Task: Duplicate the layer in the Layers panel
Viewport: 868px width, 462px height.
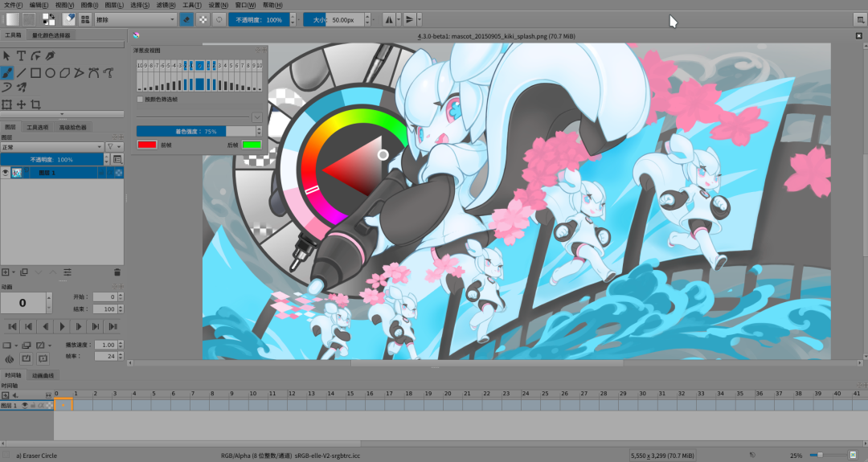Action: (x=24, y=272)
